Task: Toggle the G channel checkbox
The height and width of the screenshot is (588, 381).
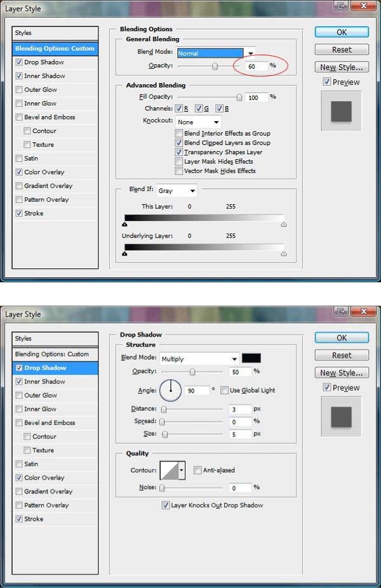Action: click(x=199, y=108)
